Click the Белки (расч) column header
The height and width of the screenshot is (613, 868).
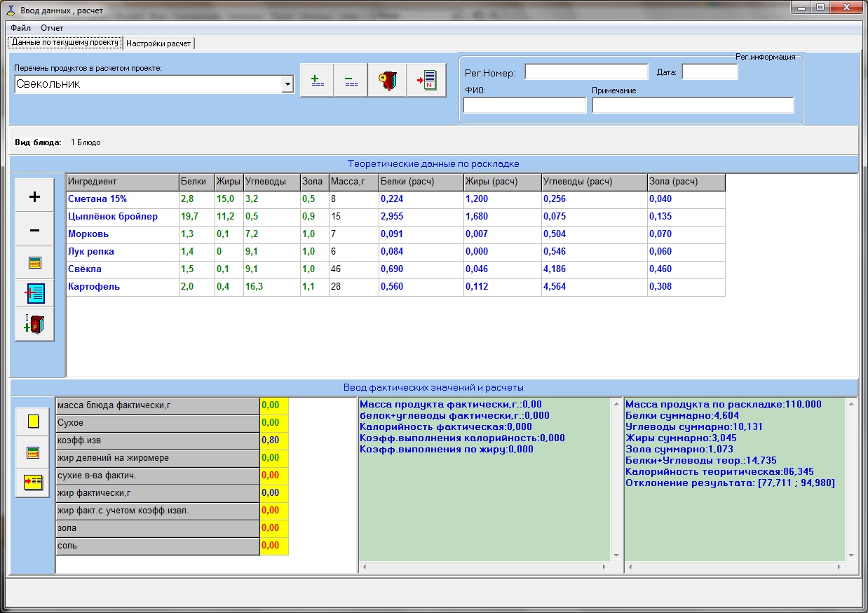click(421, 182)
